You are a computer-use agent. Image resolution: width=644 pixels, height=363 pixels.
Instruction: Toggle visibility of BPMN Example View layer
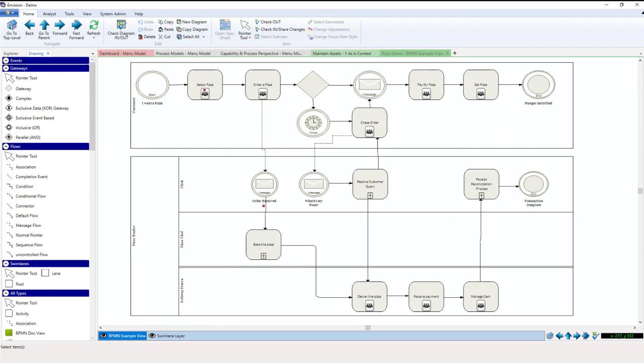click(103, 336)
